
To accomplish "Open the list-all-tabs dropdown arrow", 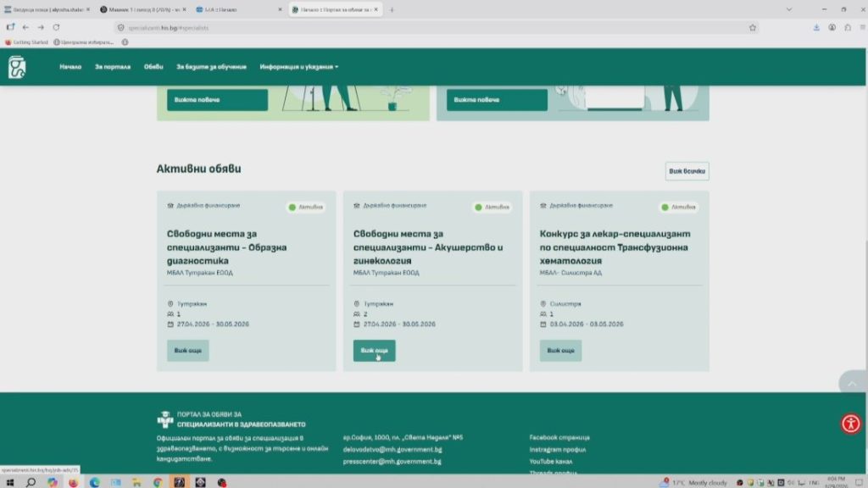I will pos(790,9).
